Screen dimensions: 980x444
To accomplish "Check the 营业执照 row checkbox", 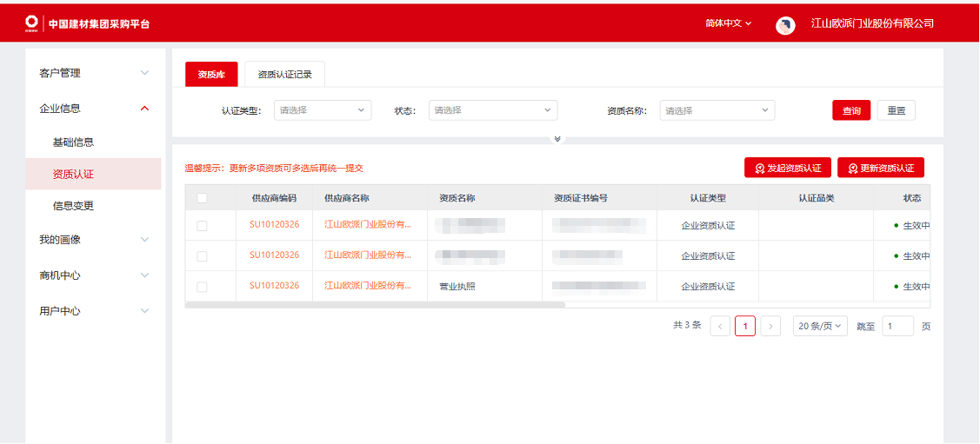I will pyautogui.click(x=202, y=287).
